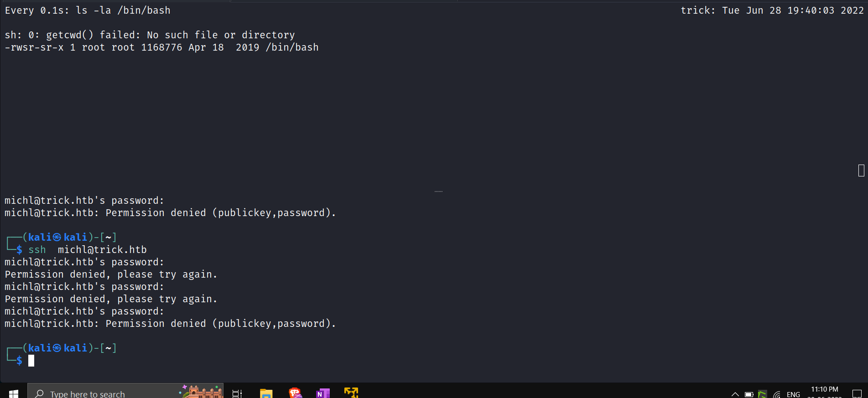
Task: Expand the hidden system tray icons
Action: point(735,394)
